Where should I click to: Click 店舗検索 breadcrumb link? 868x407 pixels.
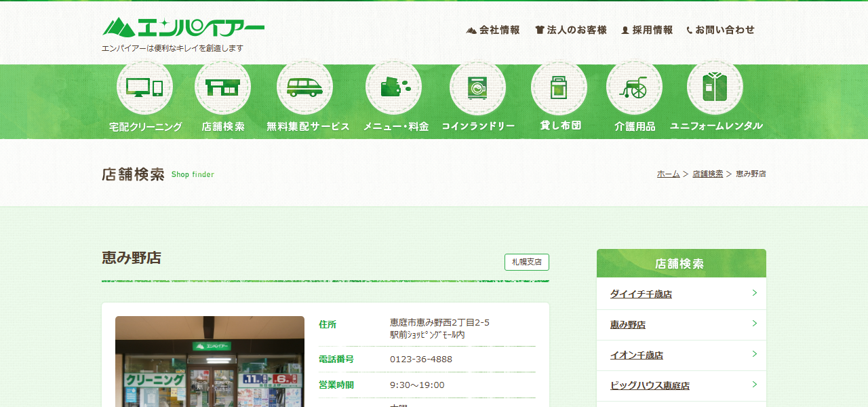coord(707,174)
